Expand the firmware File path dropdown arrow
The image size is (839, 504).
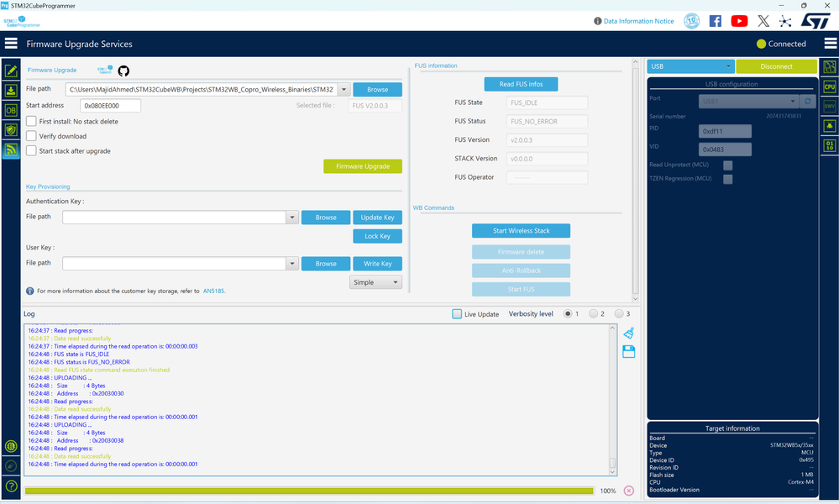pos(344,89)
